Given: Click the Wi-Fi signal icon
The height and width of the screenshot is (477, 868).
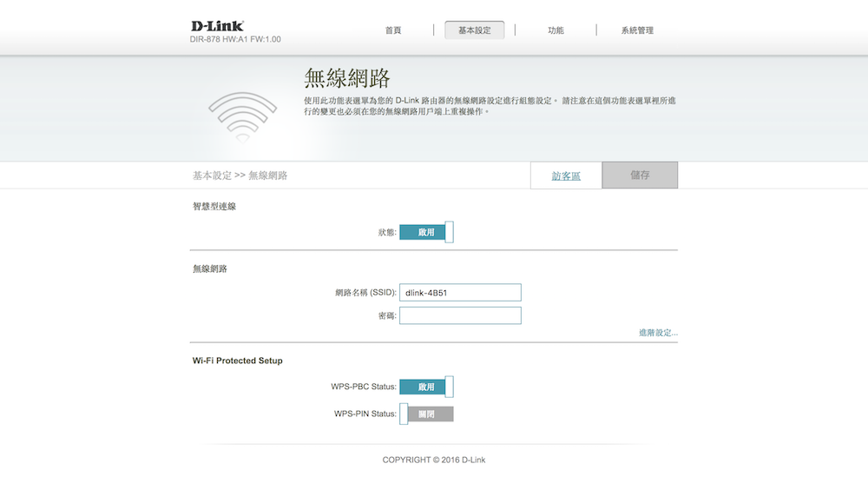Looking at the screenshot, I should [242, 115].
